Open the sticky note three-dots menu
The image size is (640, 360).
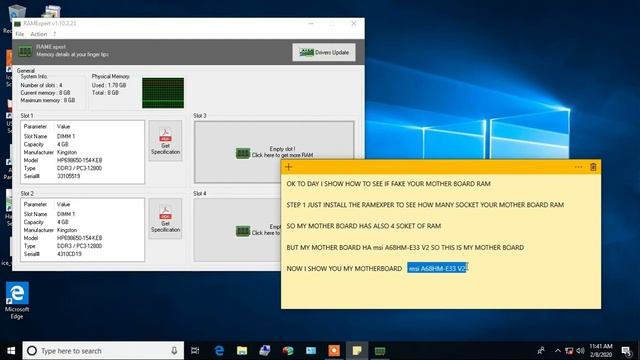click(578, 167)
